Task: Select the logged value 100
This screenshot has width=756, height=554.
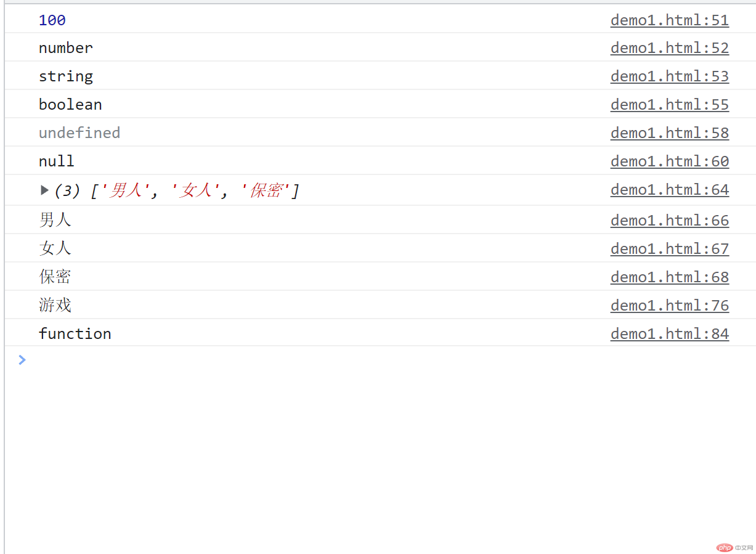Action: [52, 20]
